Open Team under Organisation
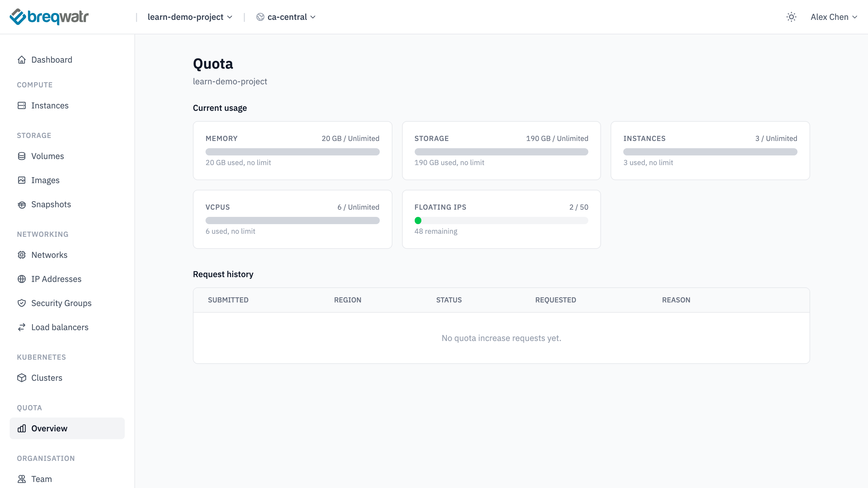Image resolution: width=868 pixels, height=488 pixels. click(67, 479)
